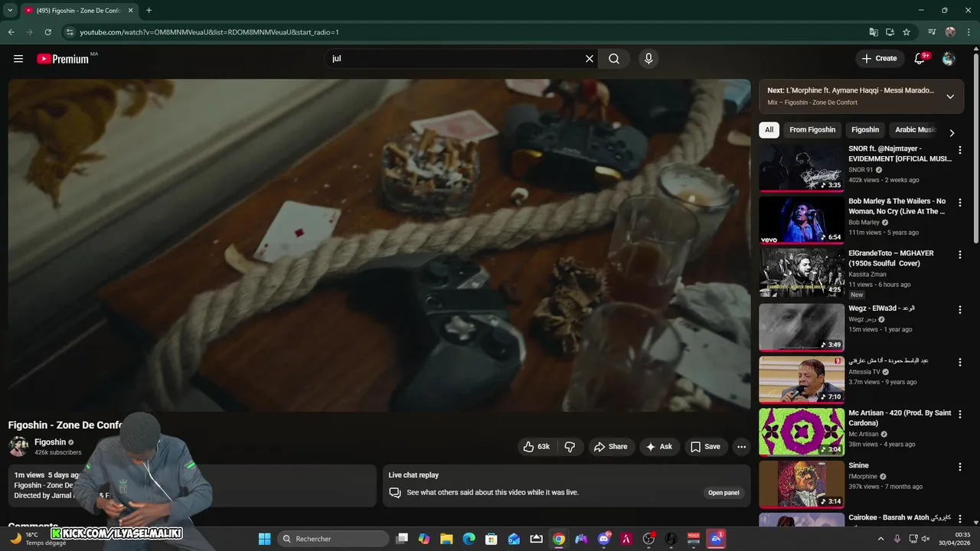Image resolution: width=980 pixels, height=551 pixels.
Task: Open a new browser tab
Action: 149,10
